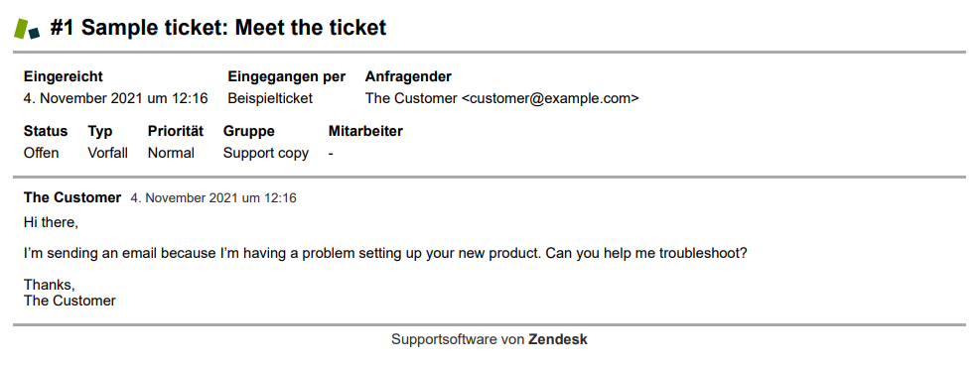Click the 'Beispielticket' value

[x=270, y=98]
